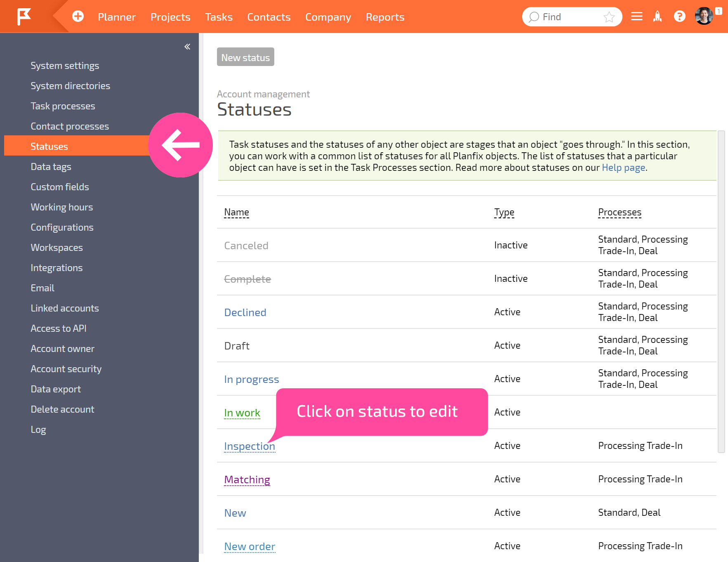Sort table by Type column

click(x=504, y=212)
